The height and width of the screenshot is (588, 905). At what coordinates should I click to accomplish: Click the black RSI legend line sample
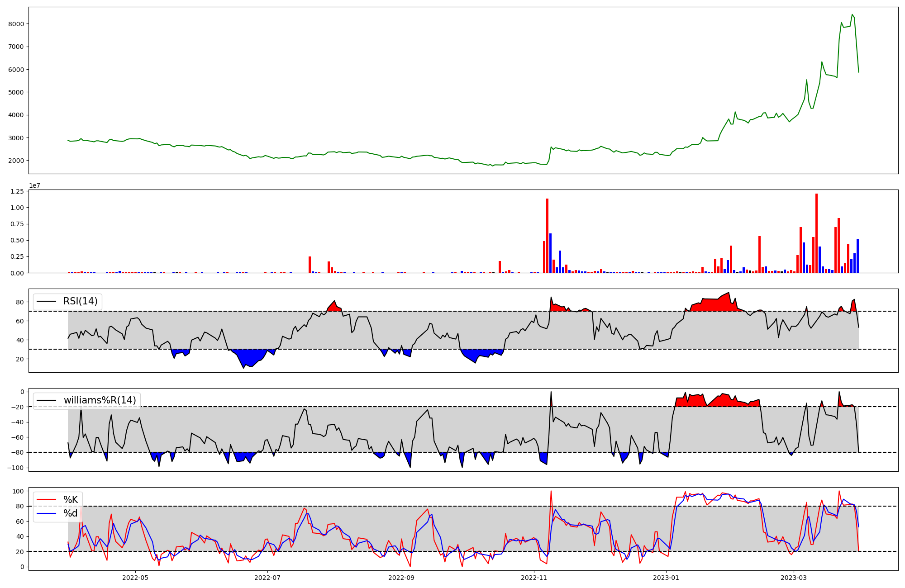(46, 301)
